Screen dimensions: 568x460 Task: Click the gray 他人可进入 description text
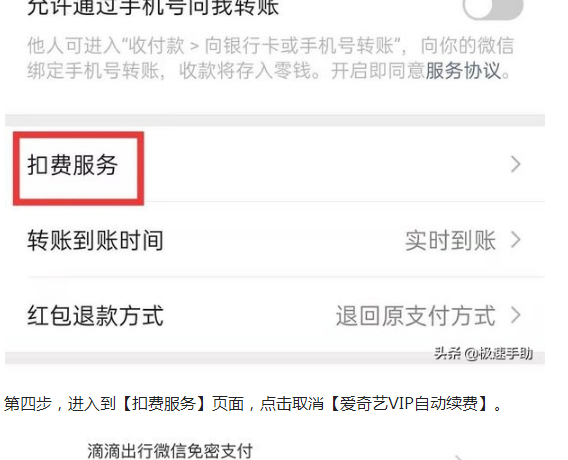tap(271, 58)
